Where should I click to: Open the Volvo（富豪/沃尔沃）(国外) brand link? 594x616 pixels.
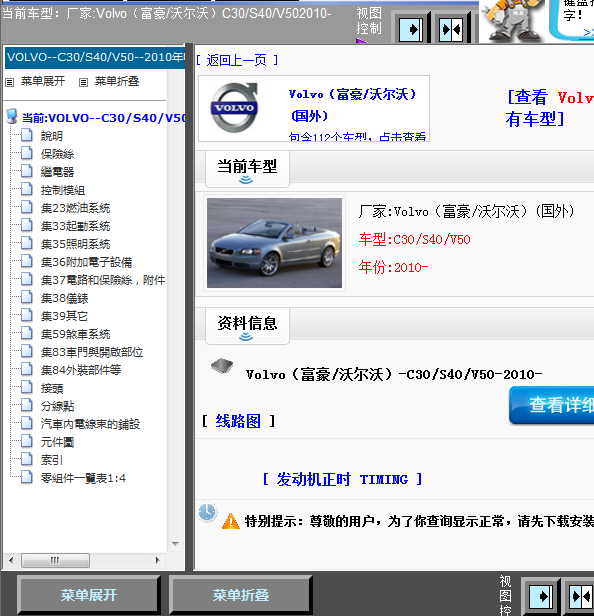pos(352,105)
